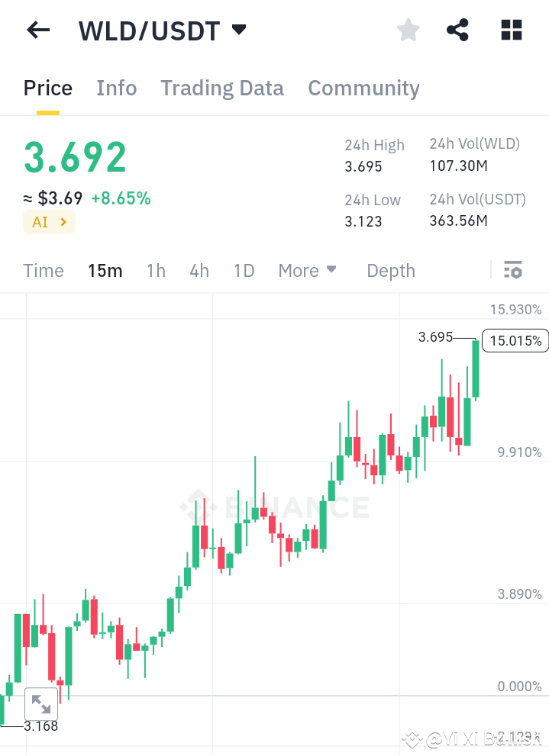Enable the 1D timeframe view

point(244,270)
